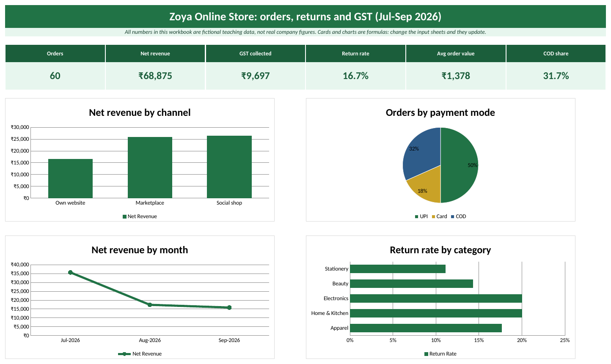
Task: Click the Marketplace axis label
Action: pos(150,203)
